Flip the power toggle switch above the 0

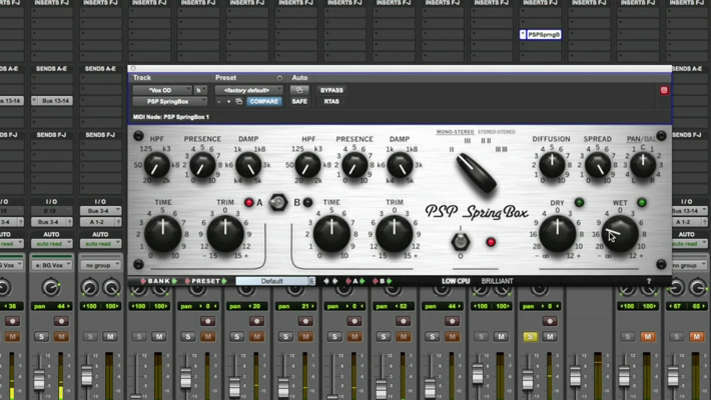460,241
